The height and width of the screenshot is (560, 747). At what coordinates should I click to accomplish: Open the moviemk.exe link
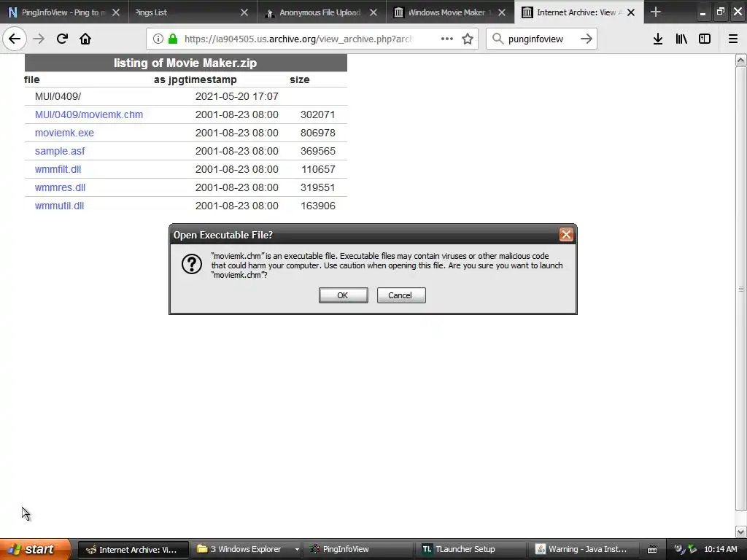[64, 133]
